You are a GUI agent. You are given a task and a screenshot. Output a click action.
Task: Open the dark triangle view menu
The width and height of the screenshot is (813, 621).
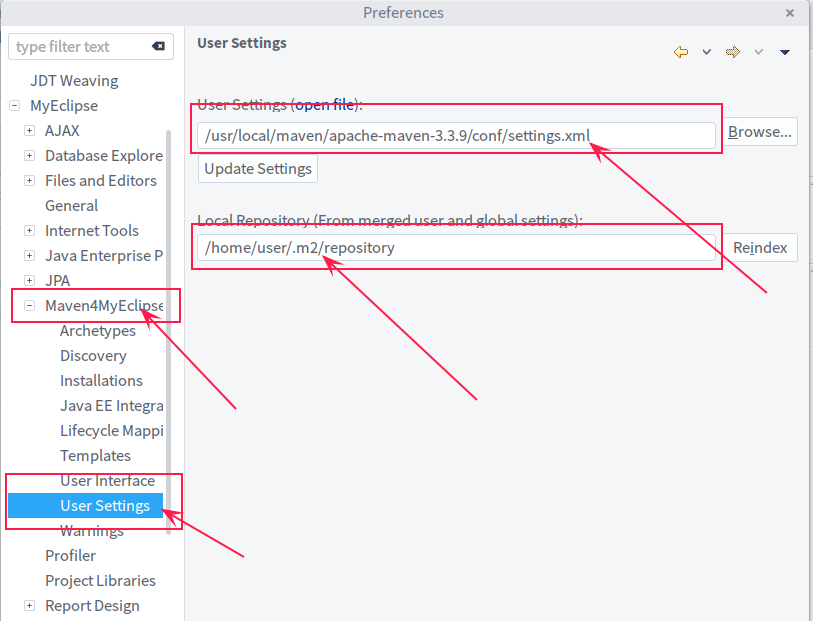(784, 52)
